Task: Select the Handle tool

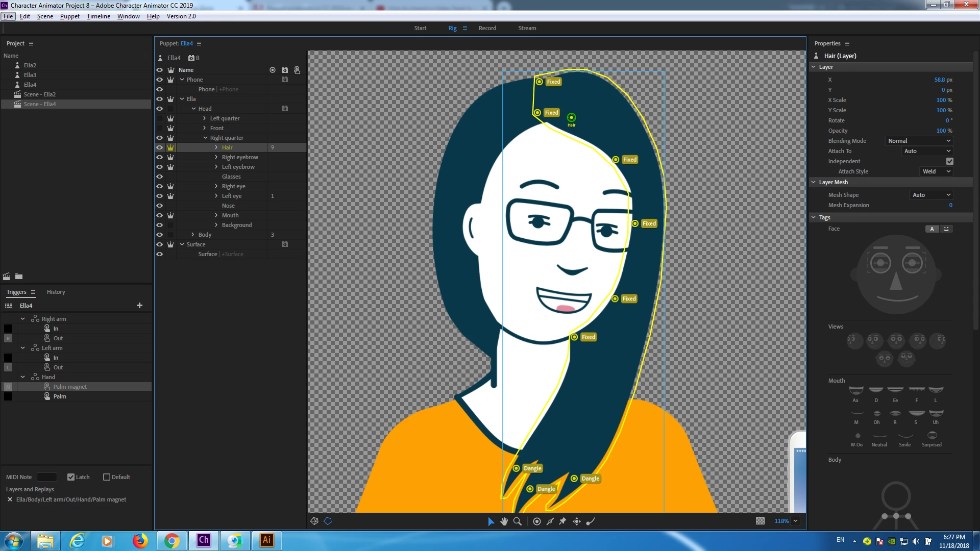Action: tap(536, 521)
